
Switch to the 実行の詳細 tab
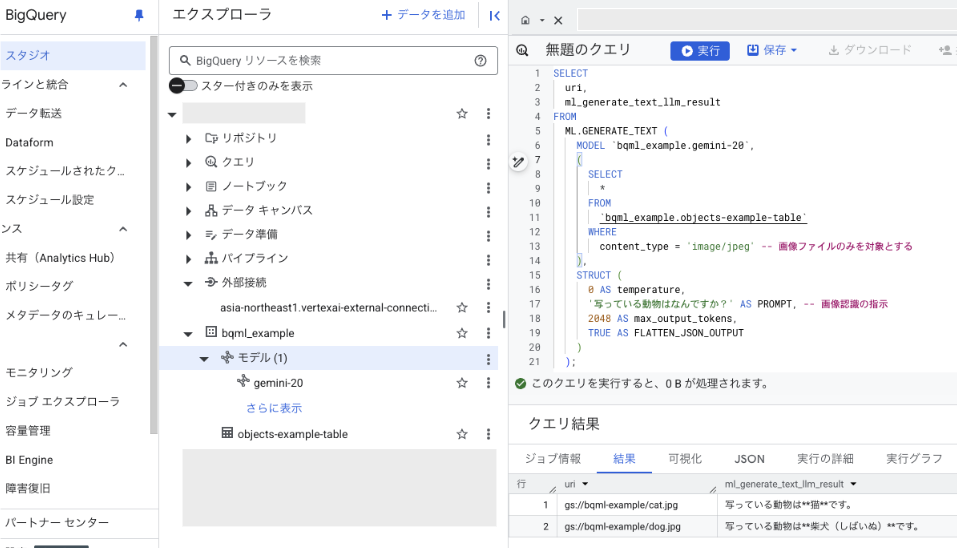825,459
